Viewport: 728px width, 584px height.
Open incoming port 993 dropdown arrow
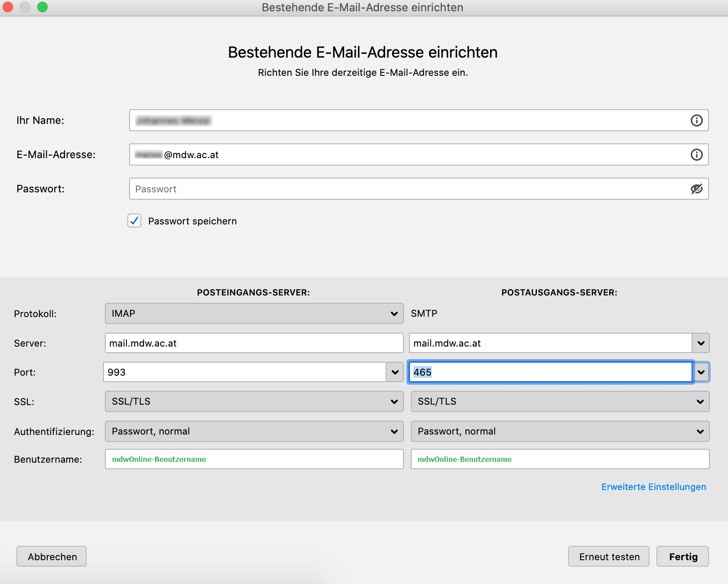[x=395, y=372]
